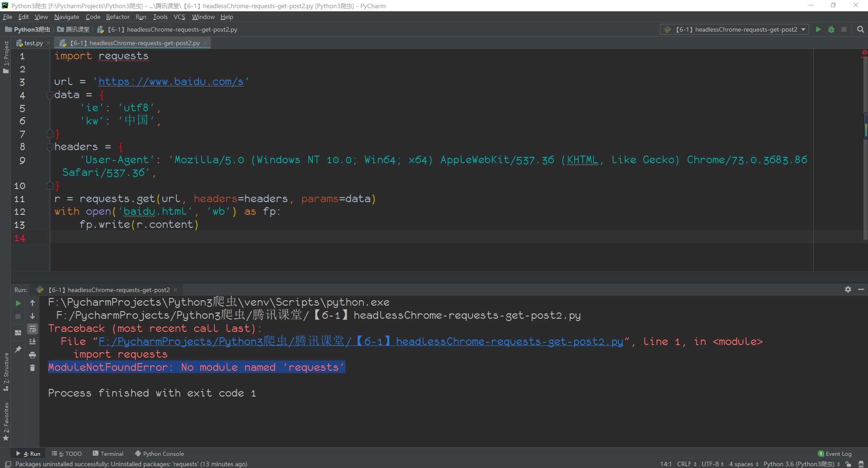
Task: Click the stop button in main toolbar
Action: pyautogui.click(x=844, y=29)
